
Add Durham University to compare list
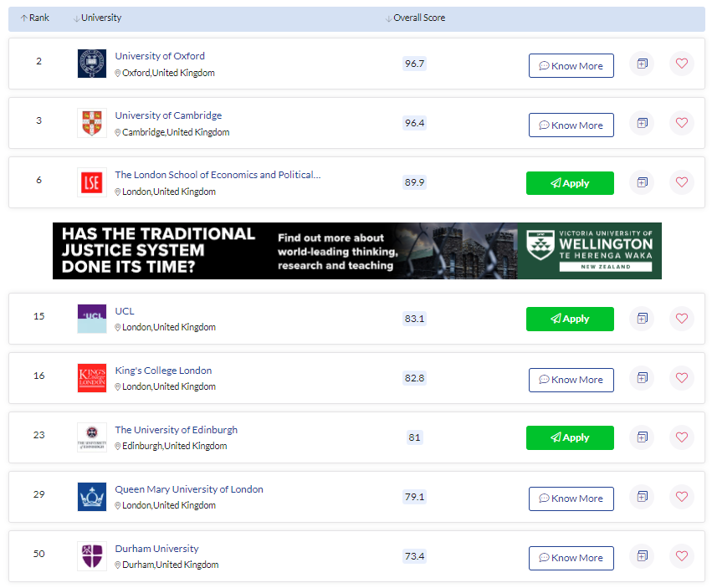point(642,556)
